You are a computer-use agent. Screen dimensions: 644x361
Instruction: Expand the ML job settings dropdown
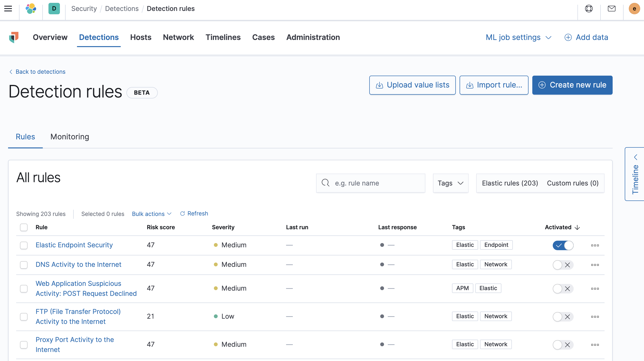coord(518,37)
